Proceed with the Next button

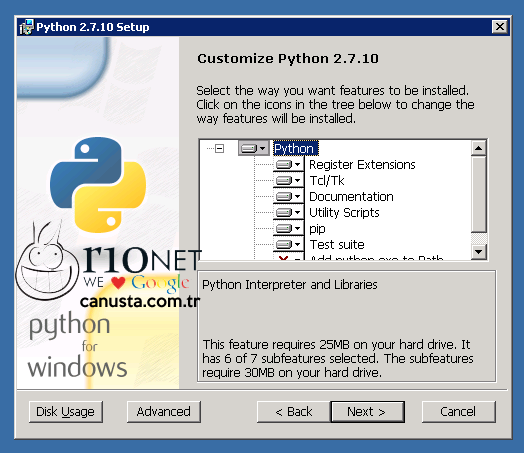(x=368, y=412)
